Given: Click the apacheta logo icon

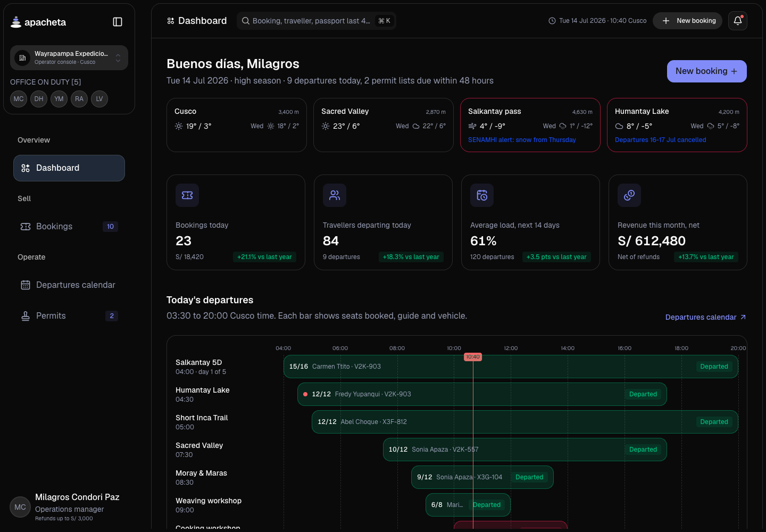Looking at the screenshot, I should 16,22.
